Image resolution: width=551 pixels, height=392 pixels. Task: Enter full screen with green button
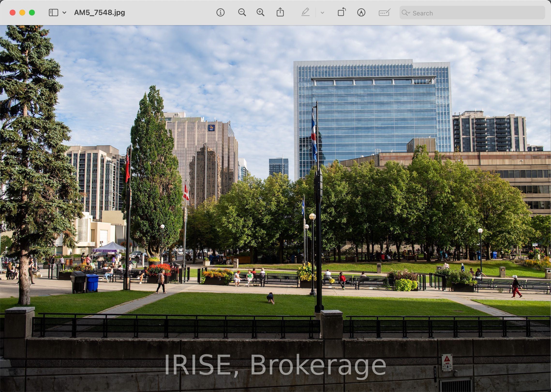(32, 13)
